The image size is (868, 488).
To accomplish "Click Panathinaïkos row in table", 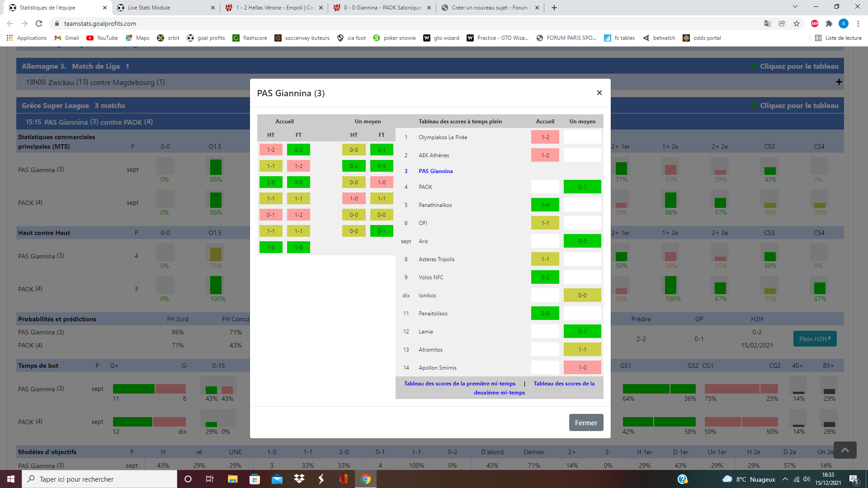I will coord(499,205).
